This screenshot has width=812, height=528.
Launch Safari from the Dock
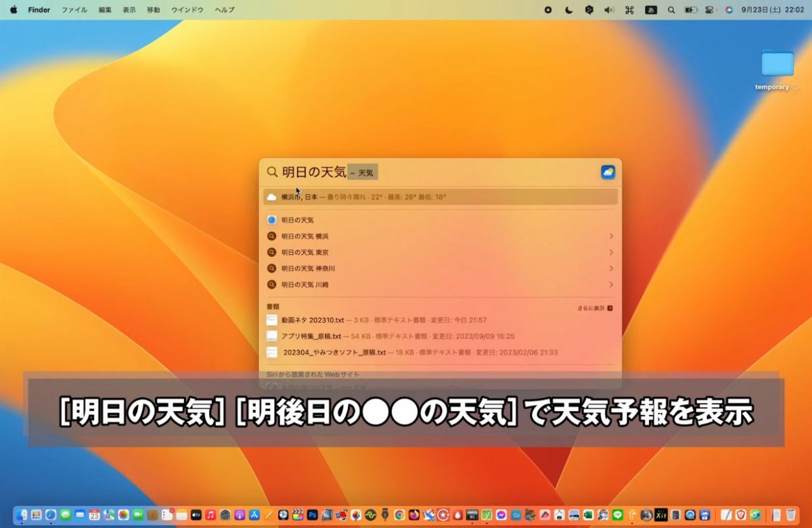(51, 515)
